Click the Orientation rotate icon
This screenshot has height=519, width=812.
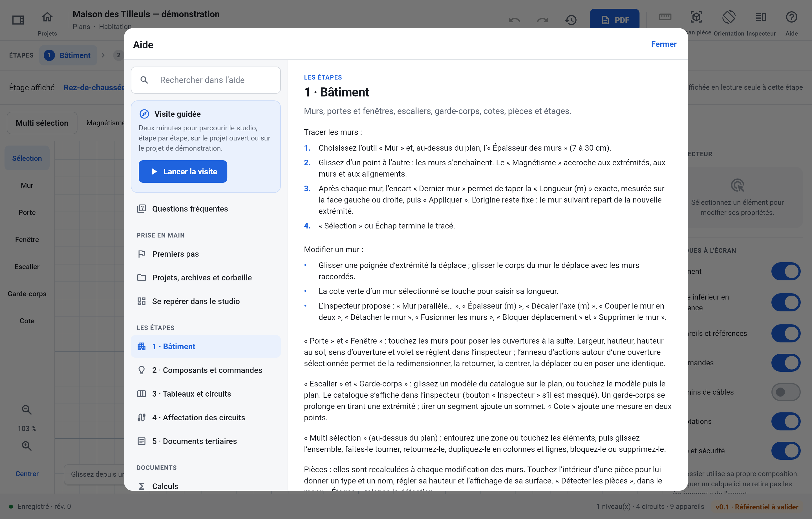(x=729, y=17)
